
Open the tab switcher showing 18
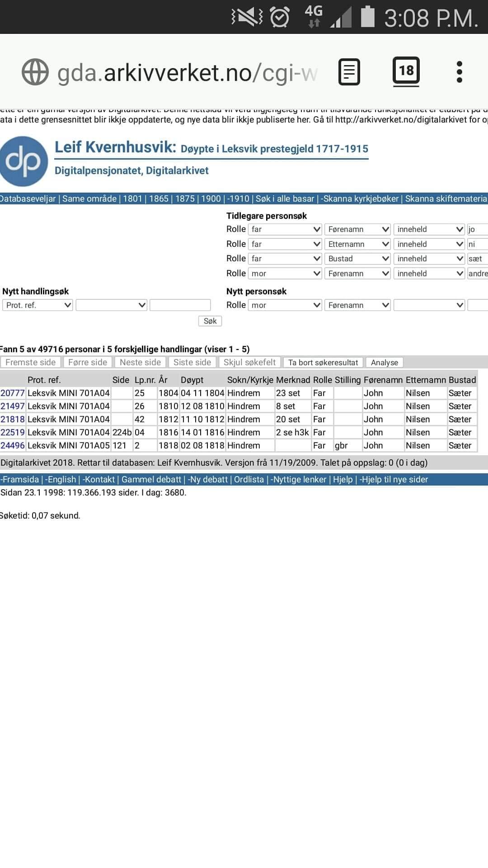click(x=406, y=71)
